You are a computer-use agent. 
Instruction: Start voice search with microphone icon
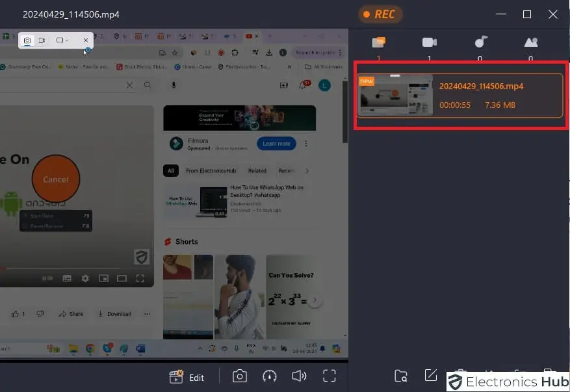[x=174, y=85]
